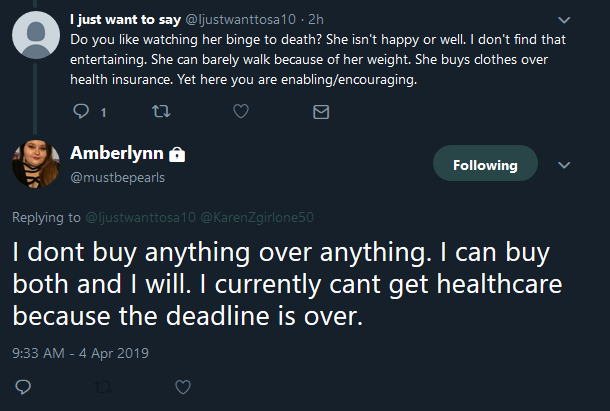Click the @mustbepearls handle
The width and height of the screenshot is (610, 411).
tap(117, 177)
